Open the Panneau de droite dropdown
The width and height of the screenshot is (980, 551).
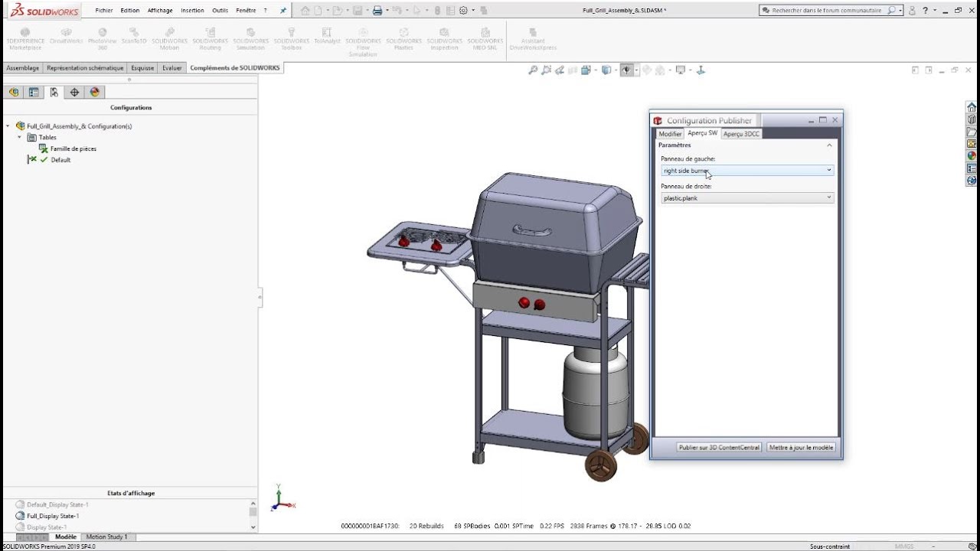[x=747, y=198]
